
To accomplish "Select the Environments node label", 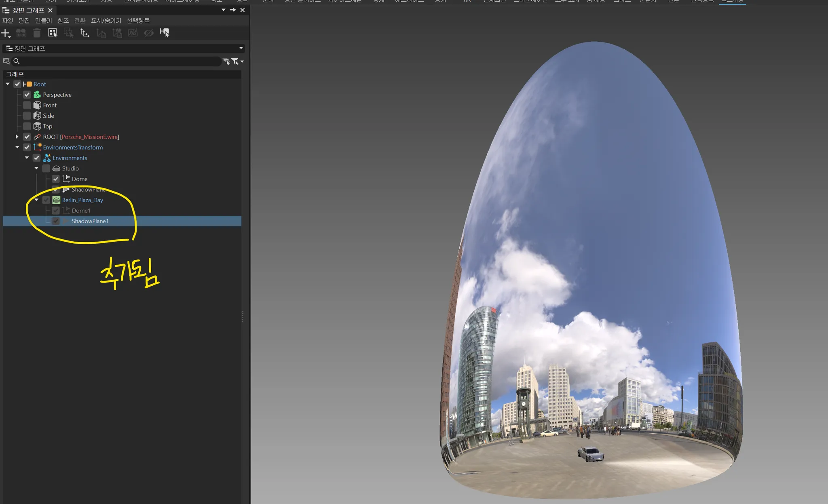I will (x=70, y=158).
